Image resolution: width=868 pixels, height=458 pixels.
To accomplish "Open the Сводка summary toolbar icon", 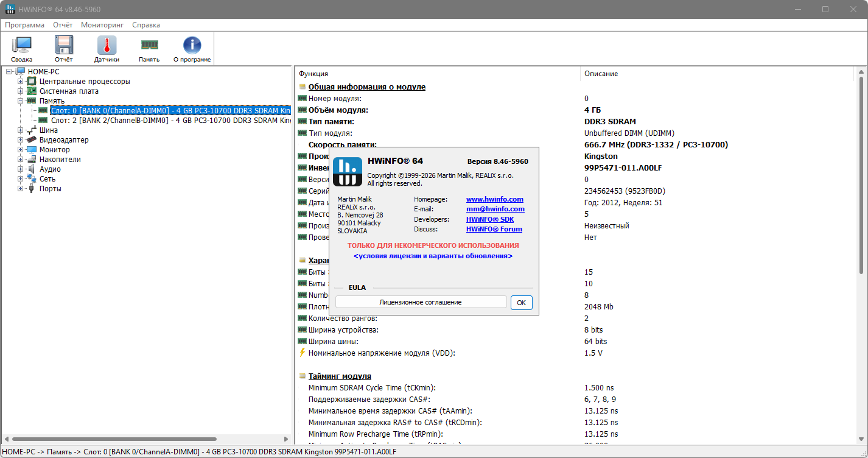I will click(x=21, y=48).
